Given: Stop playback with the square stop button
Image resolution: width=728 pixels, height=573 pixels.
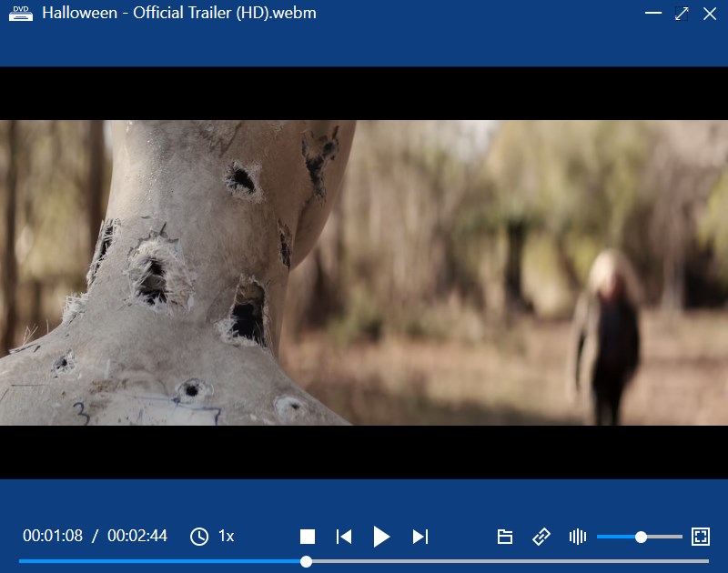Looking at the screenshot, I should coord(308,537).
